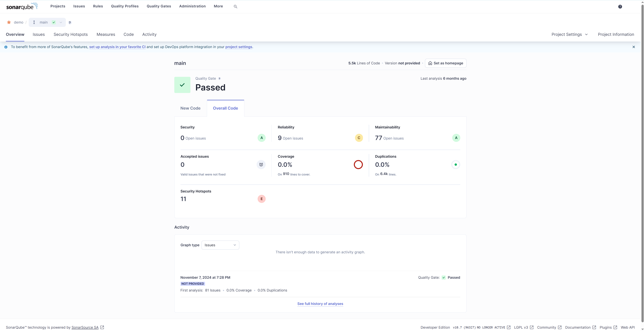Screen dimensions: 644x331
Task: Click the Duplications green dot indicator
Action: (x=455, y=165)
